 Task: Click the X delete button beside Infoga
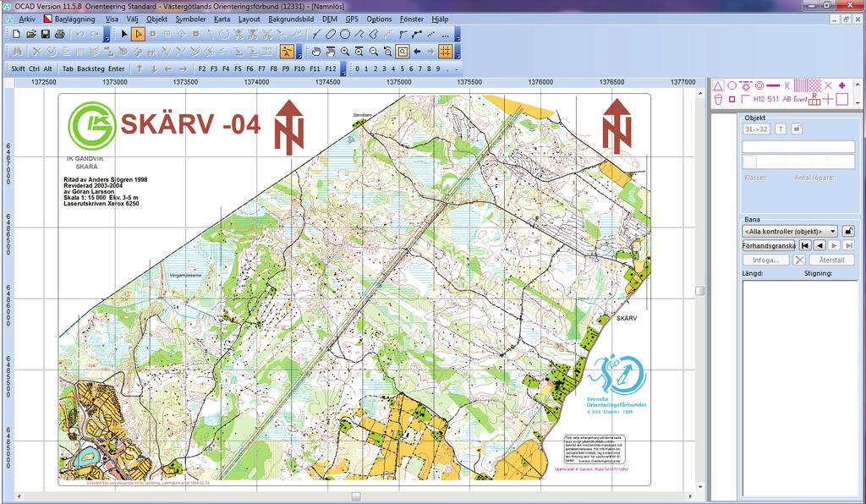[799, 260]
